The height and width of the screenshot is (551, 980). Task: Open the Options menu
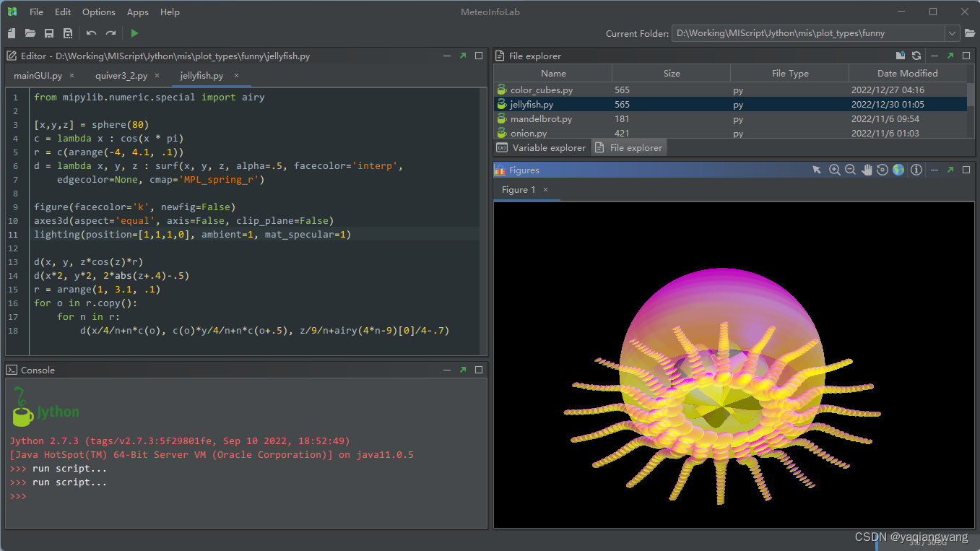click(98, 12)
